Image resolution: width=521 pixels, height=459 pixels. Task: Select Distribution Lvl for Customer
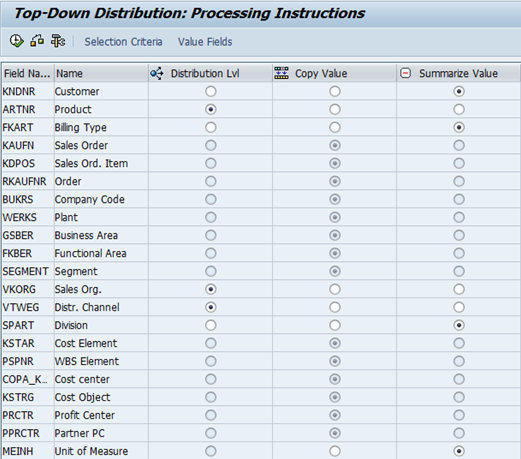[x=211, y=91]
